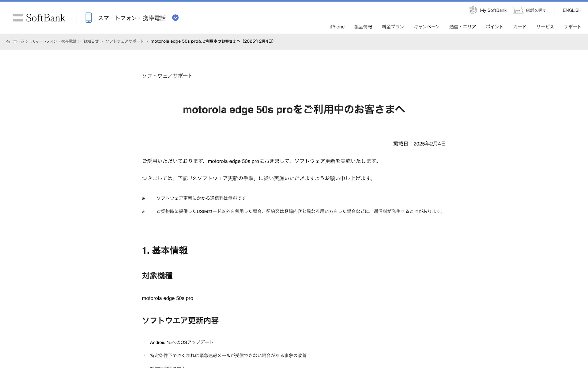Open the サポート menu
Image resolution: width=588 pixels, height=368 pixels.
pyautogui.click(x=572, y=27)
